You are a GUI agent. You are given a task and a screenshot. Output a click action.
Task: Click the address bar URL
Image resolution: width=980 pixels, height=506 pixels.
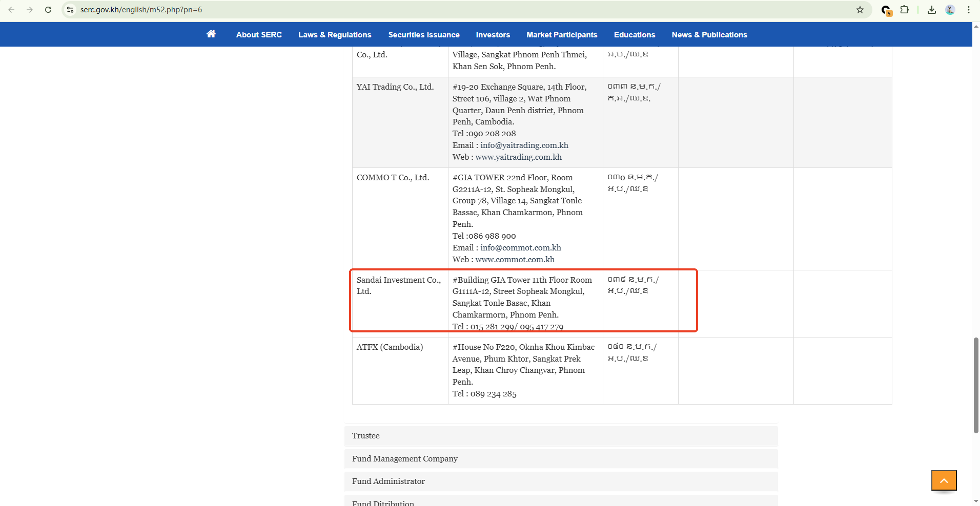141,10
